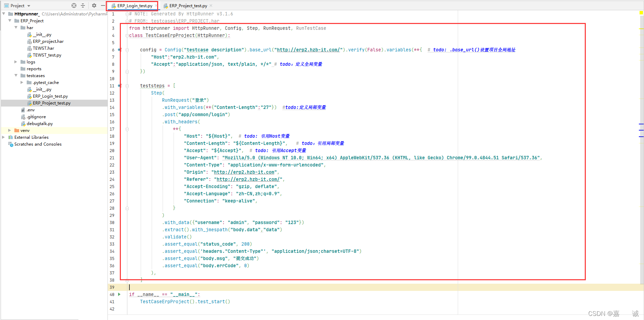Click the RunRequest("登录") text
This screenshot has width=644, height=320.
(x=185, y=100)
